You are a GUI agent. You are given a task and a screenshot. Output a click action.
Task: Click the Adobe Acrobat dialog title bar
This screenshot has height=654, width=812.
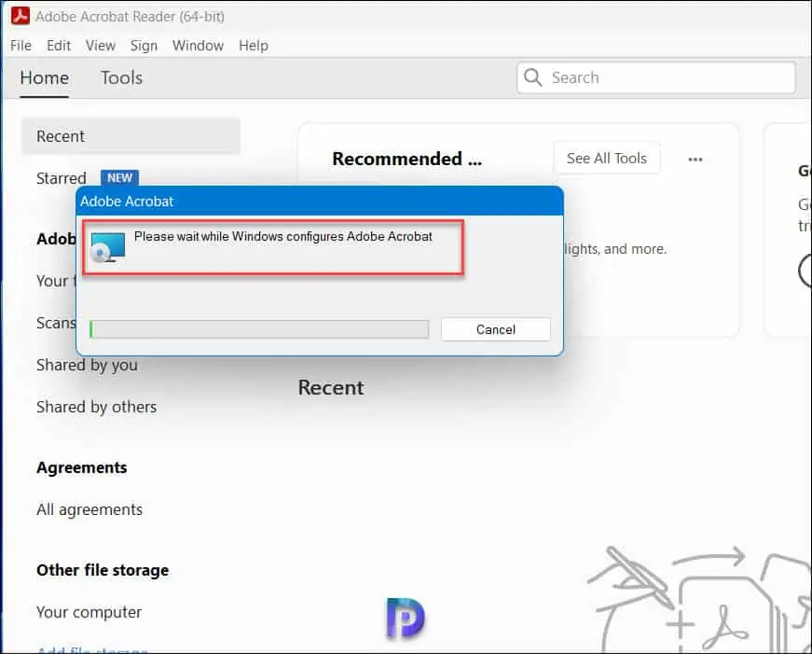[x=320, y=202]
